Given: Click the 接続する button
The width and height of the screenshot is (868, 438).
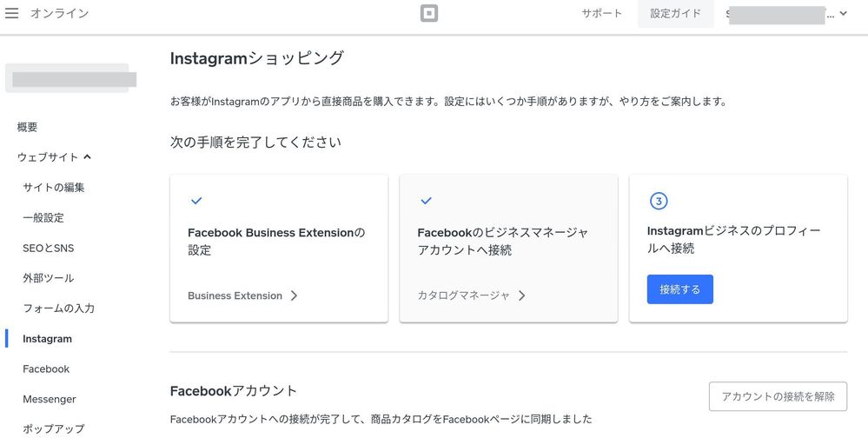Looking at the screenshot, I should (679, 289).
